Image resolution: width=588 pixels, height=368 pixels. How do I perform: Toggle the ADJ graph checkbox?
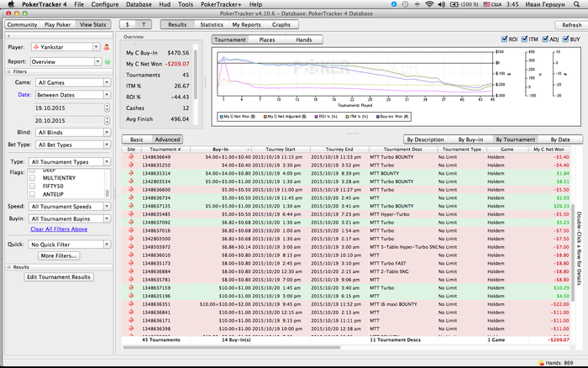pos(545,39)
